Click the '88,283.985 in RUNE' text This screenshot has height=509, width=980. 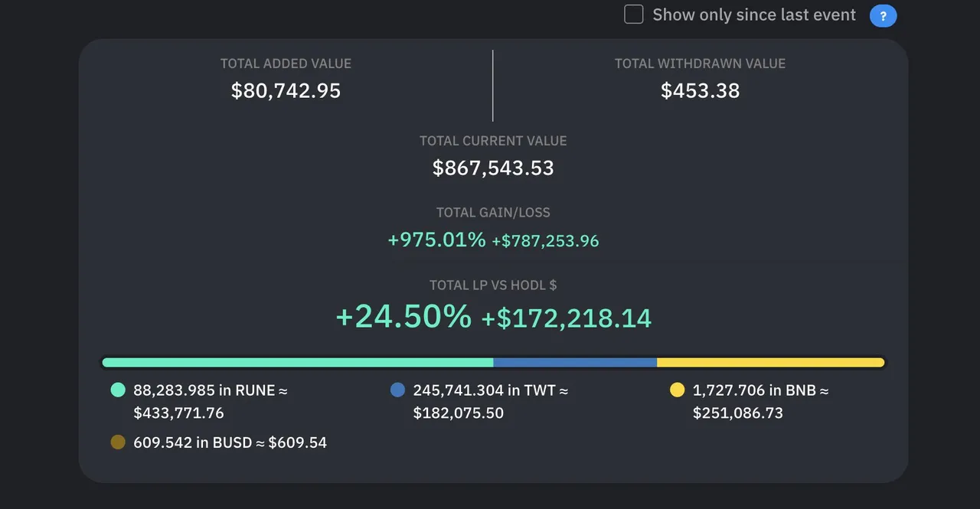coord(204,390)
